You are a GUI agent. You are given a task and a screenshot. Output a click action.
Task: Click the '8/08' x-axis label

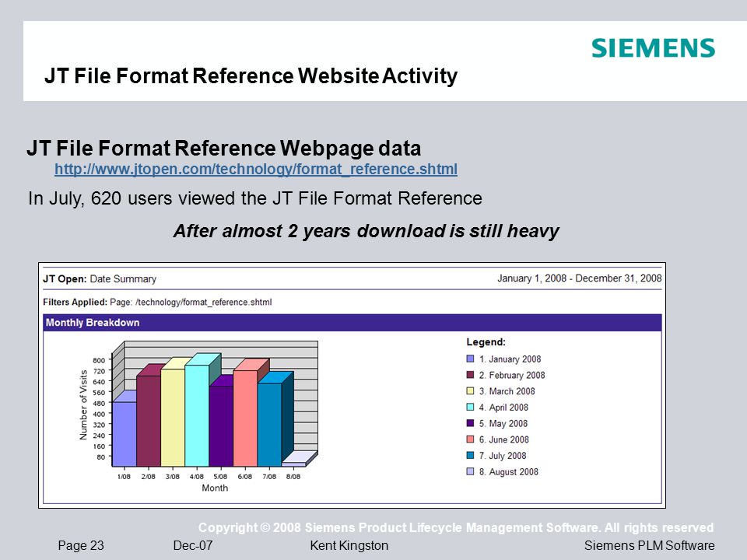(x=293, y=477)
